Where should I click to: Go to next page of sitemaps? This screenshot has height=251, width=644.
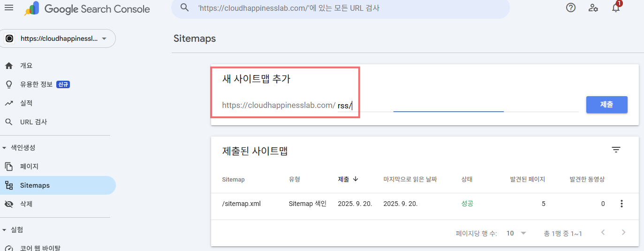coord(623,232)
